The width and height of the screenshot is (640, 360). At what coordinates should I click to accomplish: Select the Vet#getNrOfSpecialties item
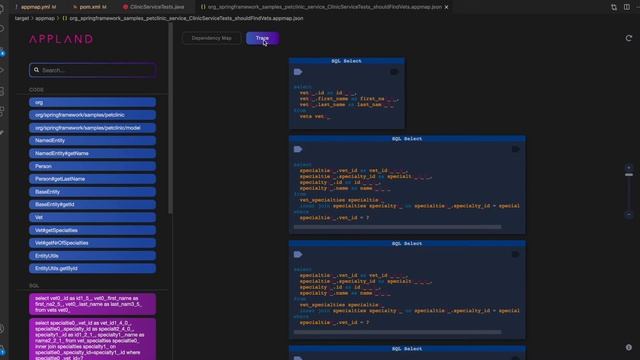[x=92, y=243]
